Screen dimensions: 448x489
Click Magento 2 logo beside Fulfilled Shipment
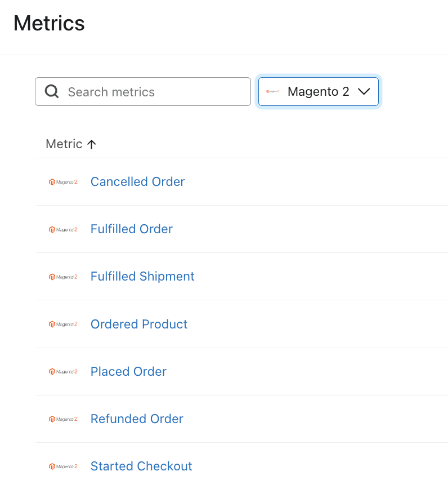(63, 277)
